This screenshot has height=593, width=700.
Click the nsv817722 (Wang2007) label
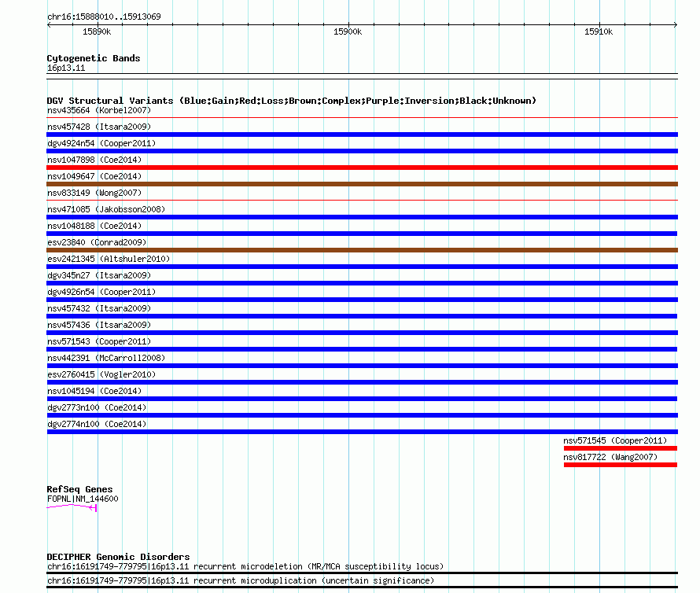(610, 457)
